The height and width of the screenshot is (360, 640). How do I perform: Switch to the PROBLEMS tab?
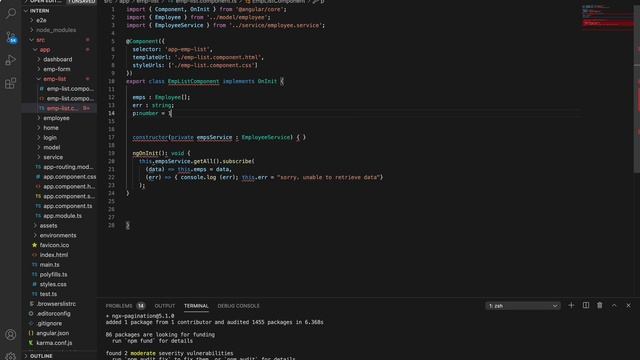click(x=119, y=306)
